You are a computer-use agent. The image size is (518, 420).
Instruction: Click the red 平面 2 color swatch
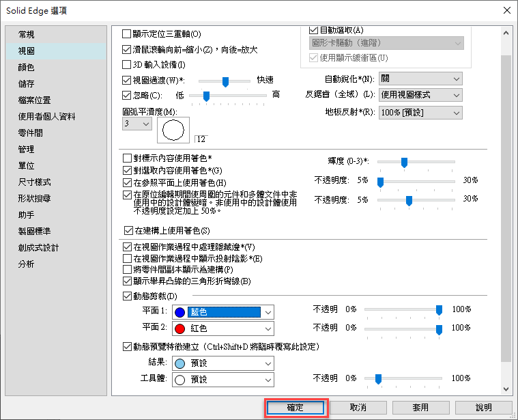click(x=179, y=328)
